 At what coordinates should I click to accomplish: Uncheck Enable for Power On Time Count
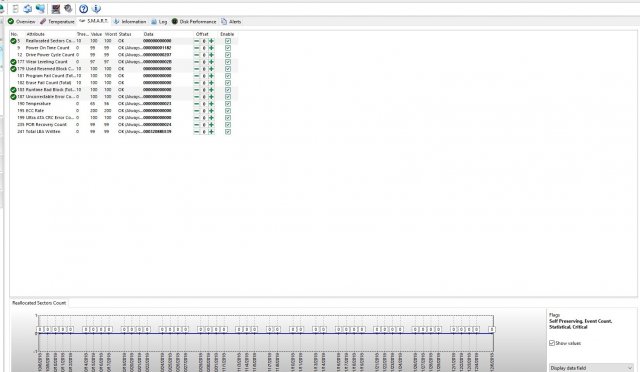[x=228, y=48]
